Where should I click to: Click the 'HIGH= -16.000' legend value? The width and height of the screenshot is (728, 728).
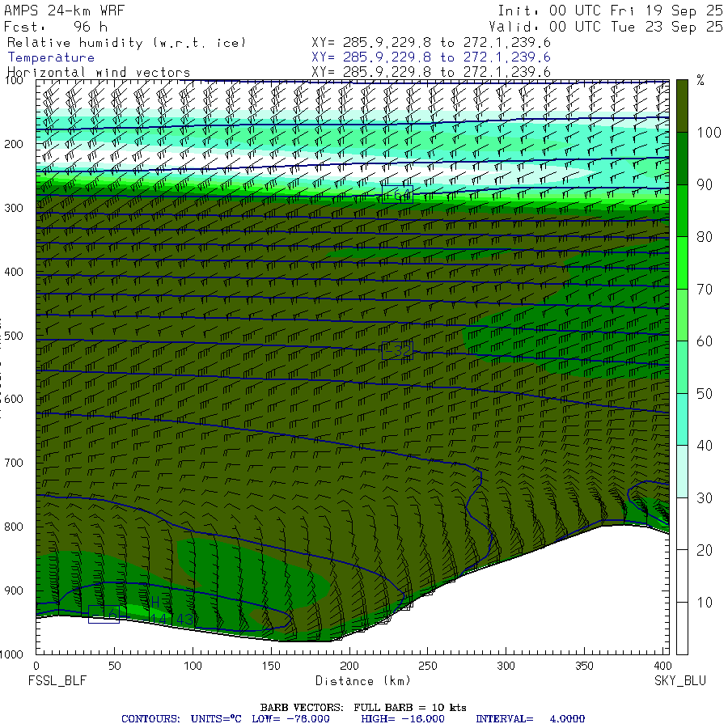point(403,719)
